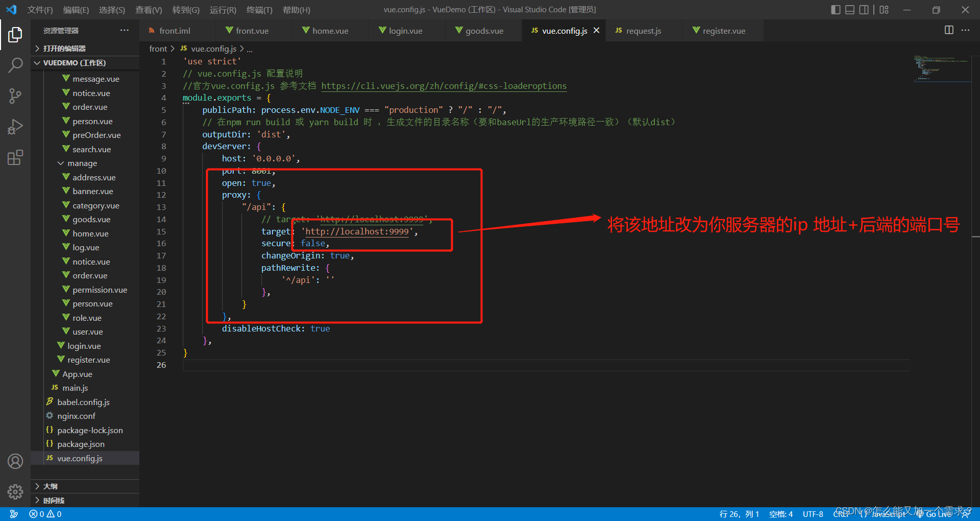The image size is (980, 521).
Task: Open the Source Control view
Action: (15, 96)
